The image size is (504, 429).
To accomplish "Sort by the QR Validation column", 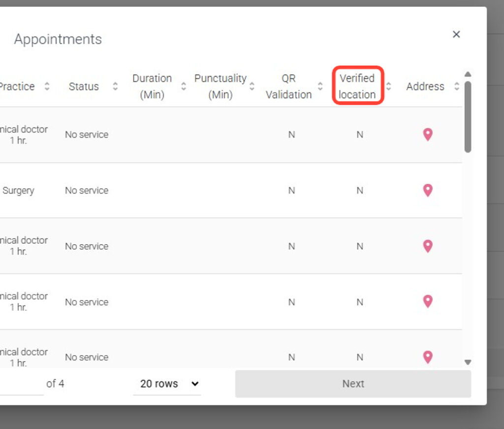I will click(320, 87).
